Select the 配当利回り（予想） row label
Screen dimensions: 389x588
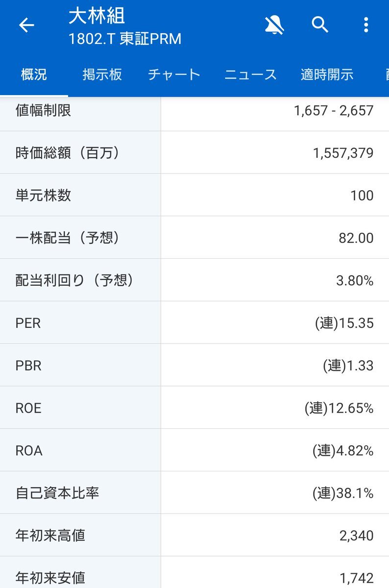click(x=74, y=280)
